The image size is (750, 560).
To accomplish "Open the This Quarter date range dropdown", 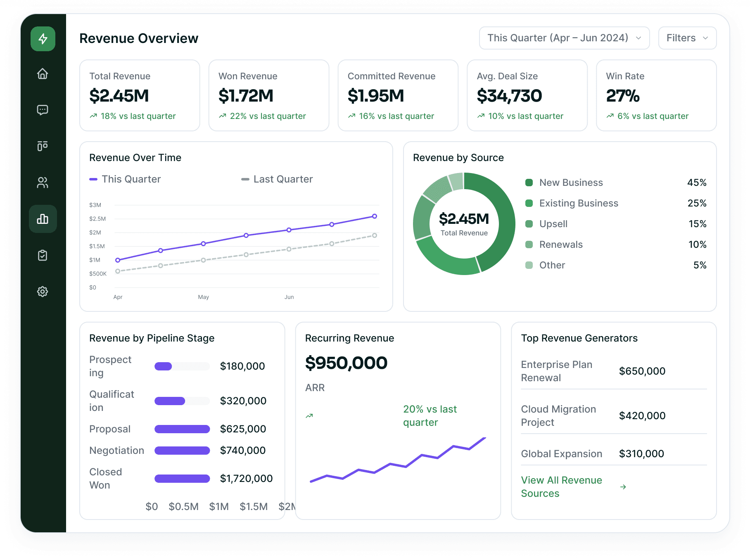I will tap(565, 38).
